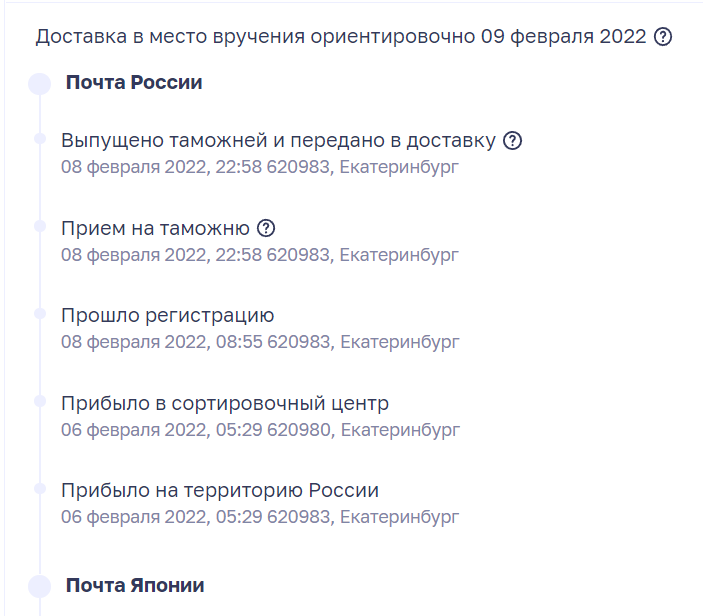Click the "Почта России" section heading
703x616 pixels.
tap(134, 83)
